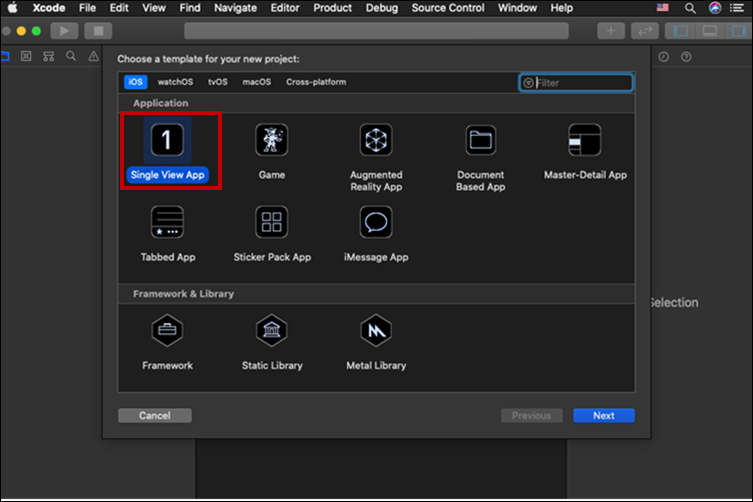
Task: Choose the iMessage App template
Action: pyautogui.click(x=376, y=234)
